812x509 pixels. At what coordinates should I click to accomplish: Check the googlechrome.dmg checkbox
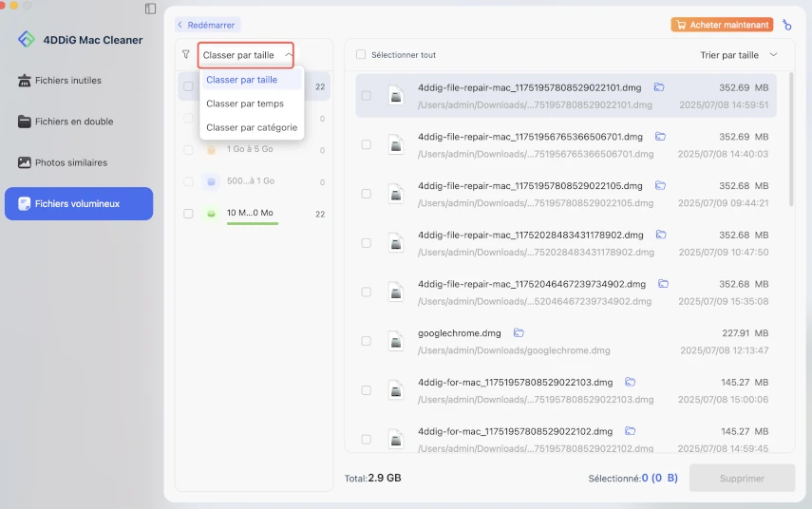point(367,341)
